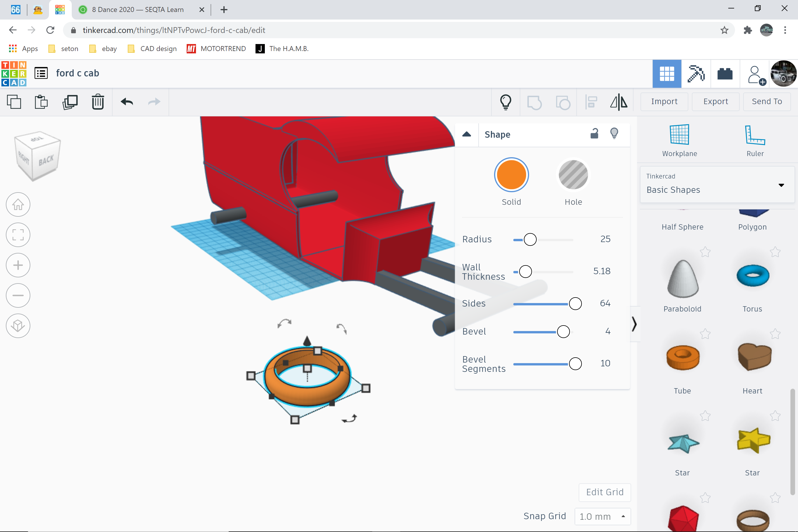
Task: Click the Align tool icon
Action: (591, 102)
